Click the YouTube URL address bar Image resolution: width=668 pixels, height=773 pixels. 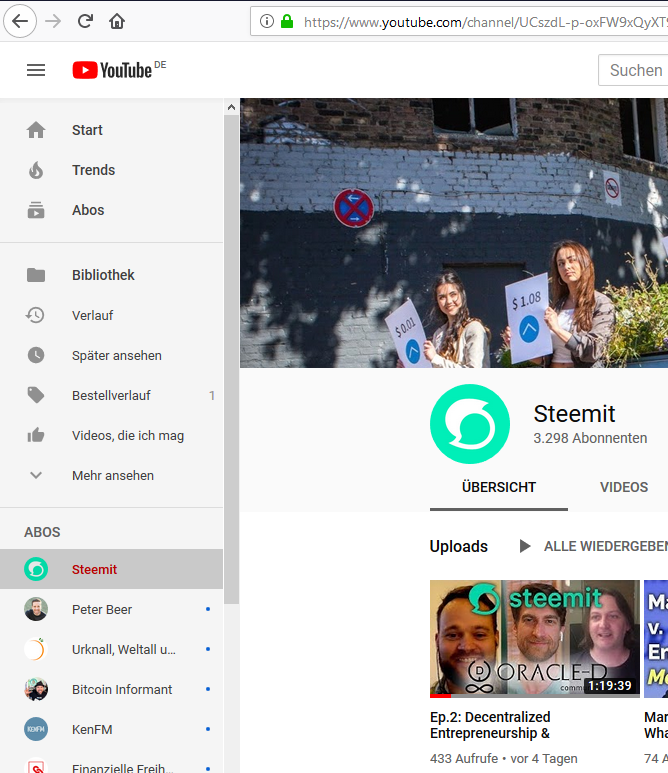459,22
